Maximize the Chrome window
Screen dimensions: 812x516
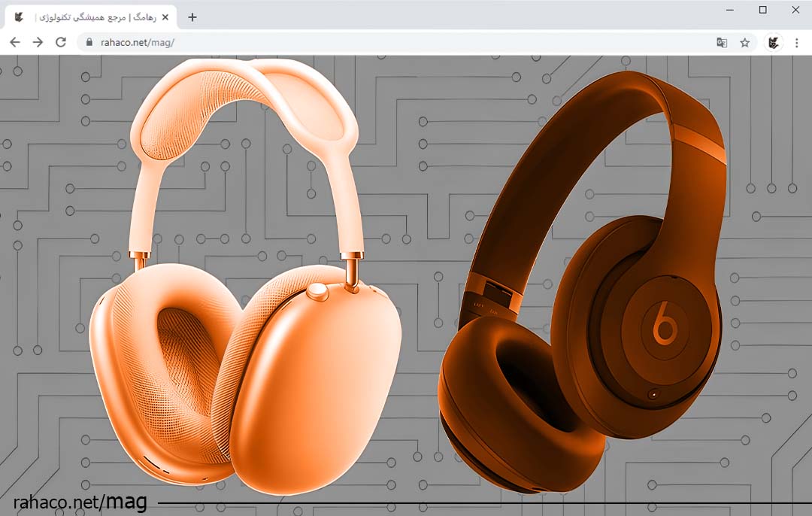point(763,10)
